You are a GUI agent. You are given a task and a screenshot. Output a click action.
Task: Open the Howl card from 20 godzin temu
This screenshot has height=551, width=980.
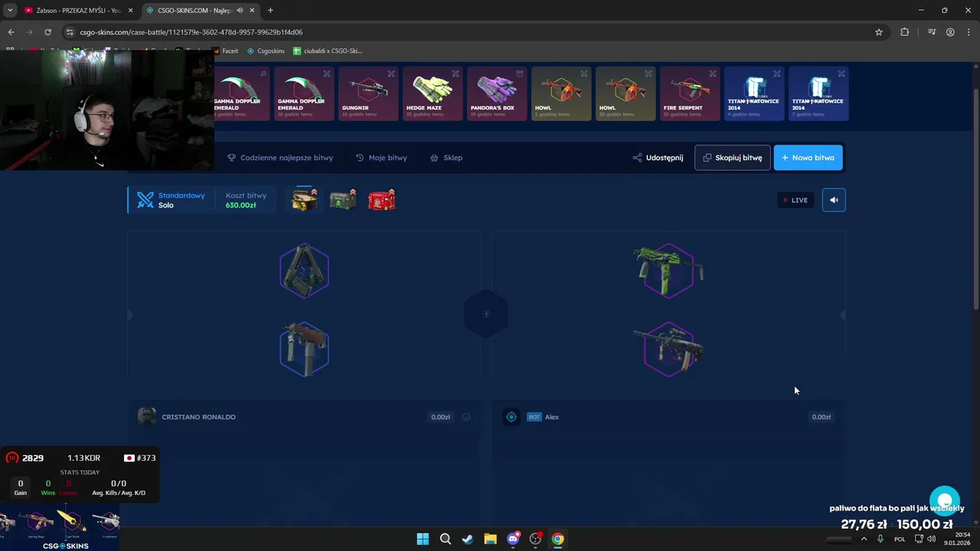(626, 94)
